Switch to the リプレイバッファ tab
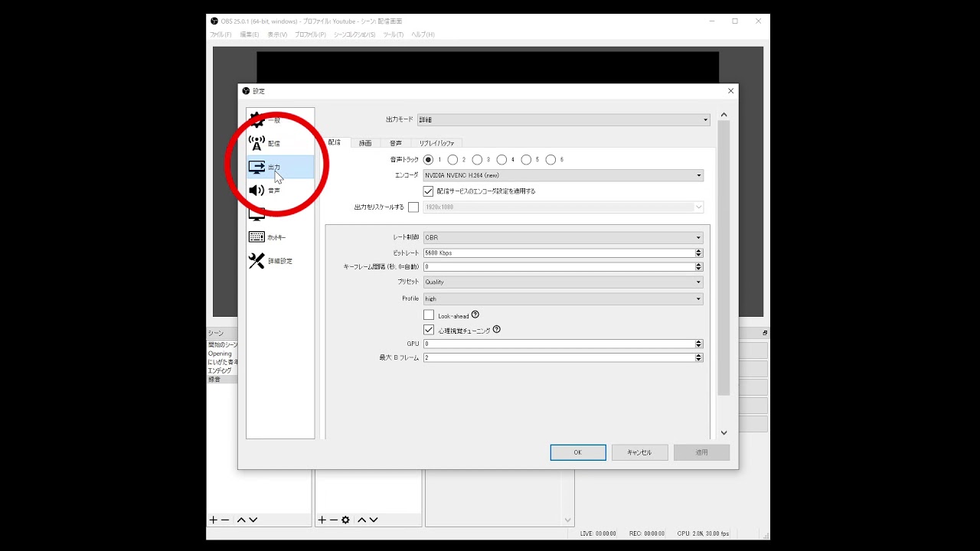Screen dimensions: 980x551 436,143
